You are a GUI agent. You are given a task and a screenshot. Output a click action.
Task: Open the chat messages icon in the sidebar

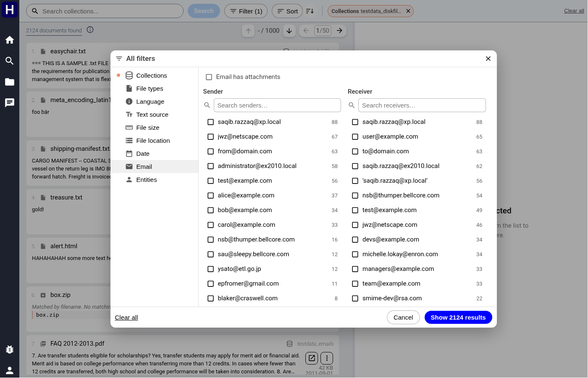[x=10, y=103]
